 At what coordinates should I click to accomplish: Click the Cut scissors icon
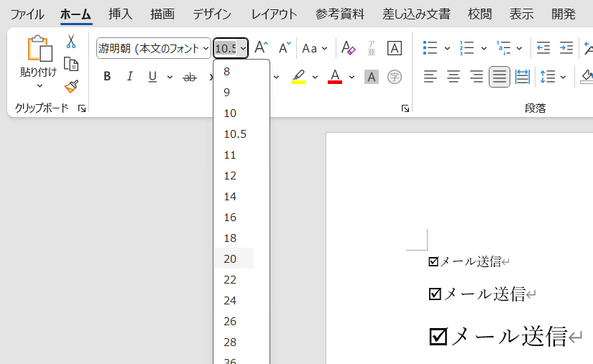click(x=71, y=41)
